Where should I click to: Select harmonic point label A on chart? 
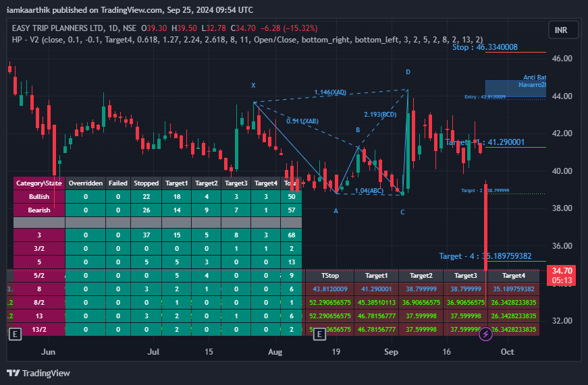pyautogui.click(x=336, y=211)
